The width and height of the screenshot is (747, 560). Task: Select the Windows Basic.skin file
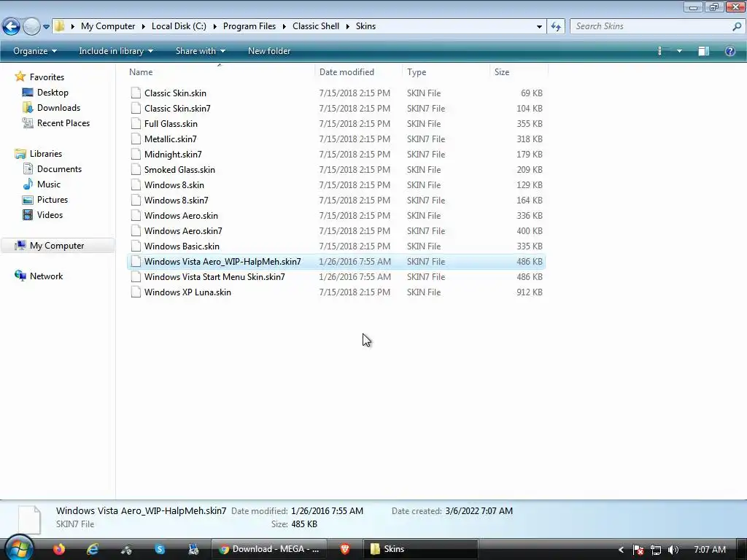(336, 246)
